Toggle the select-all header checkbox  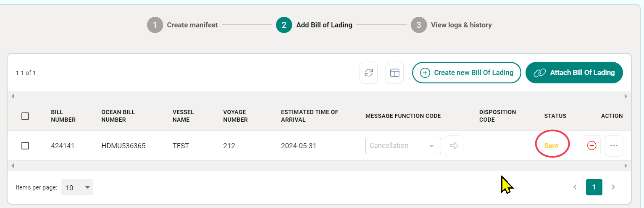[25, 116]
